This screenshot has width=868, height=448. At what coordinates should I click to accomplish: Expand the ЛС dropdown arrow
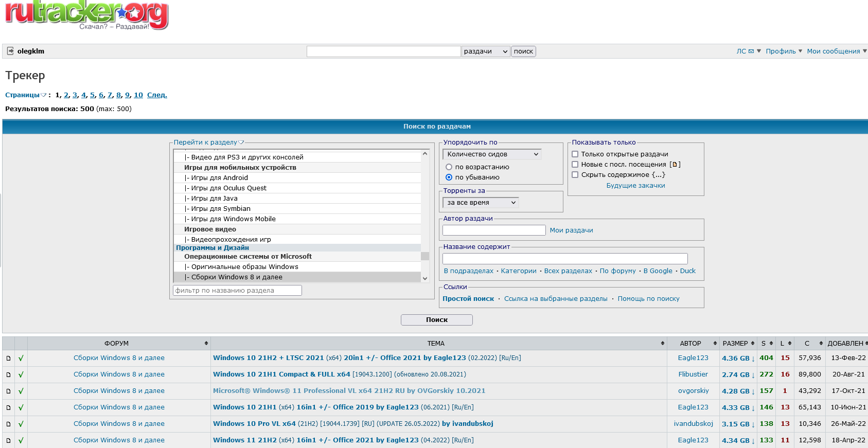[759, 51]
